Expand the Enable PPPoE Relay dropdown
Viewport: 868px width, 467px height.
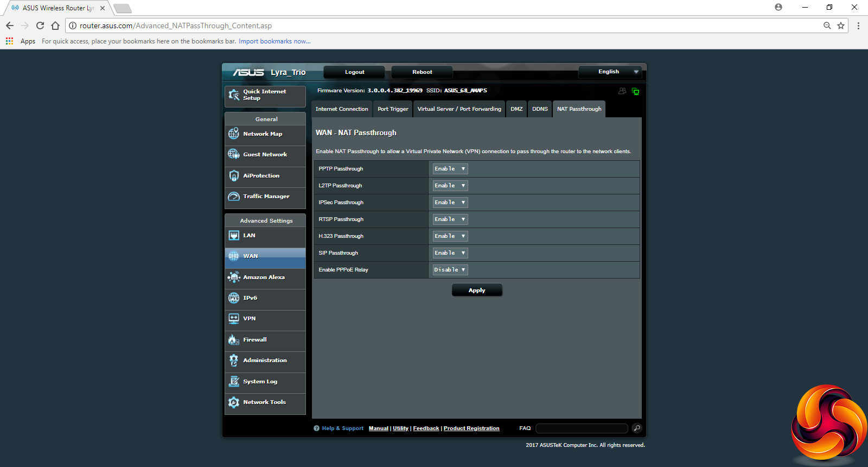click(450, 270)
